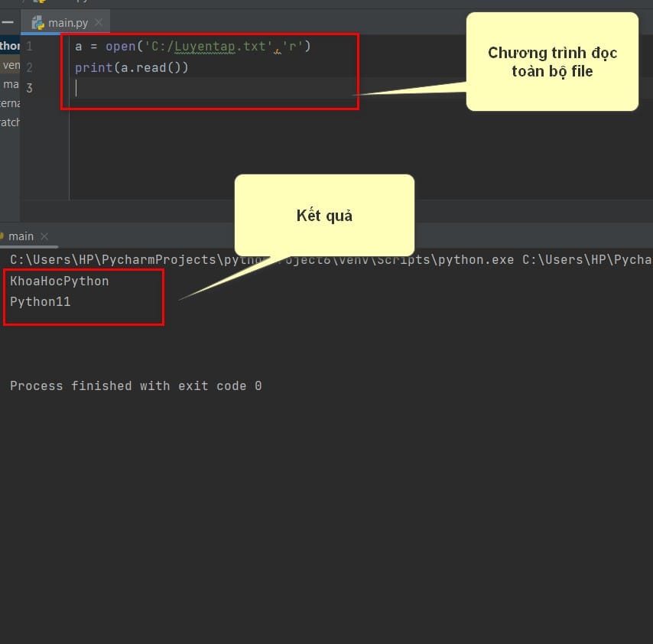Click the Process finished exit code message
This screenshot has height=644, width=653.
[x=136, y=386]
